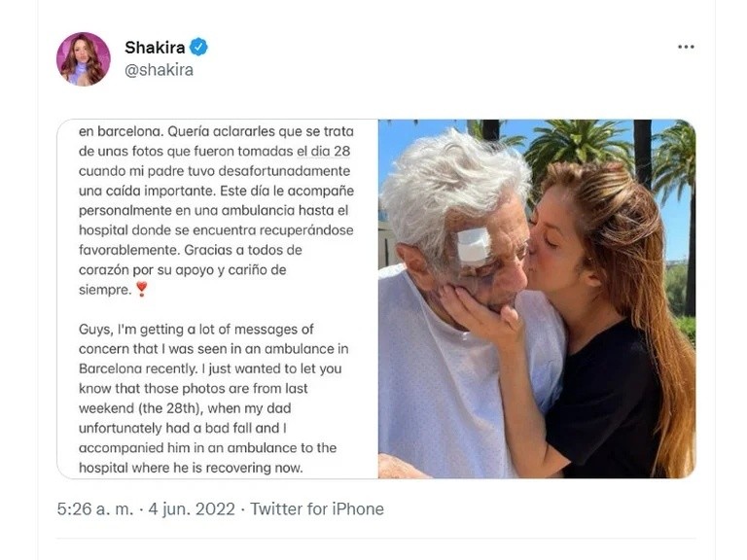Click the white bandage on the man's forehead
The image size is (747, 560).
(474, 246)
